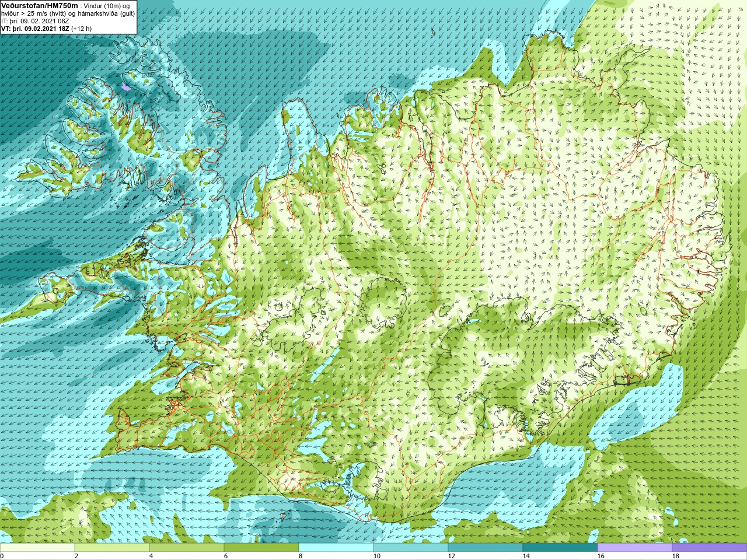The height and width of the screenshot is (560, 747).
Task: Click the legend scale label '8'
Action: click(301, 556)
